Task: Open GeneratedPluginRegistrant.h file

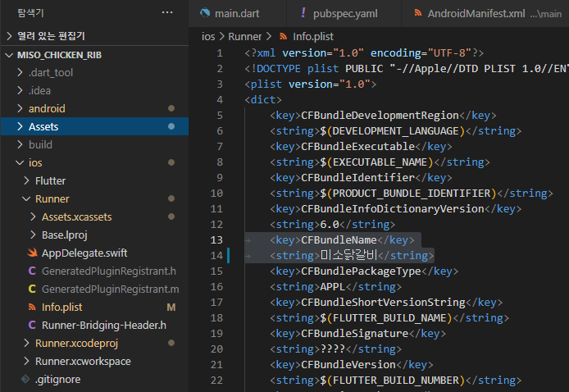Action: (109, 271)
